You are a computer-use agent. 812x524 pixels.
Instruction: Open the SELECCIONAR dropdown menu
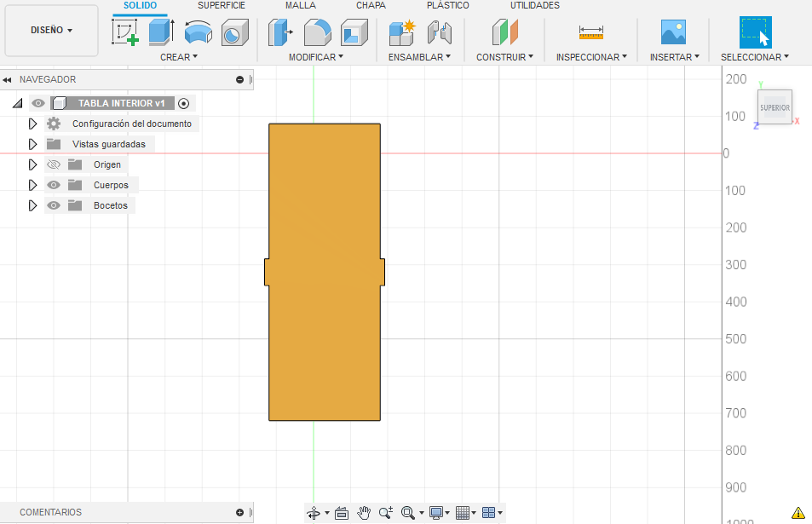(755, 57)
